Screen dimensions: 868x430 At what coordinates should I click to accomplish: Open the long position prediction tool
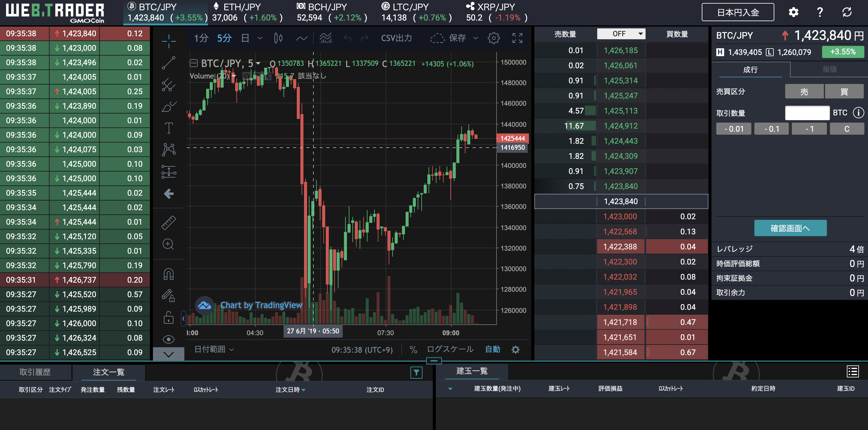point(169,172)
